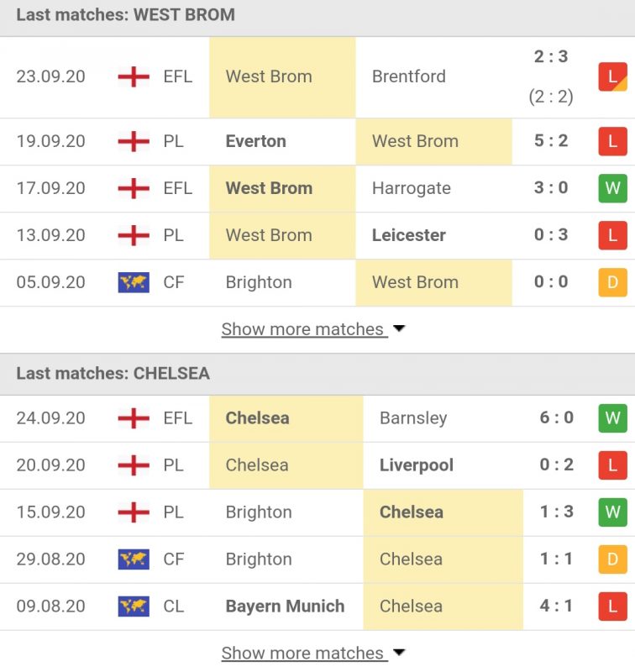This screenshot has width=635, height=672.
Task: Click the green W badge for Harrogate match
Action: point(612,188)
